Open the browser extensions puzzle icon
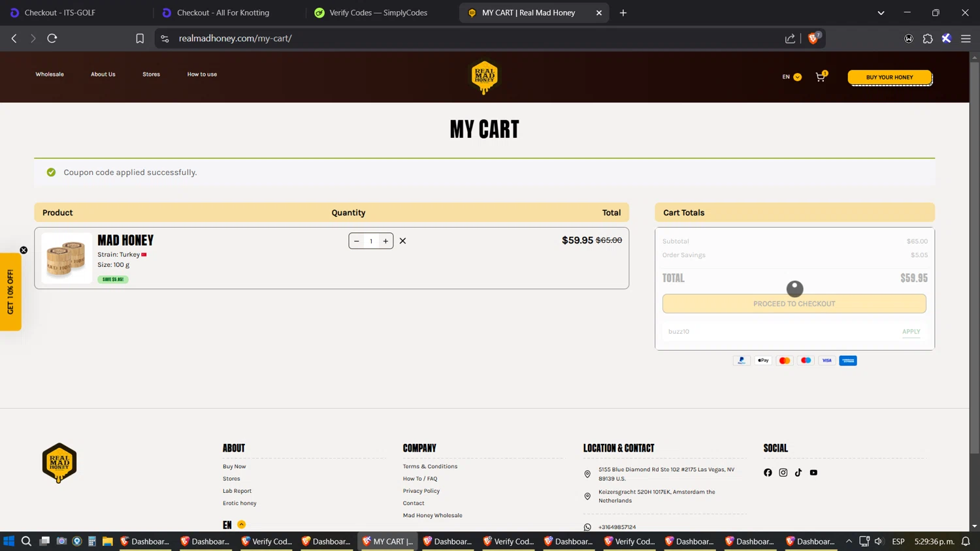 (x=928, y=39)
